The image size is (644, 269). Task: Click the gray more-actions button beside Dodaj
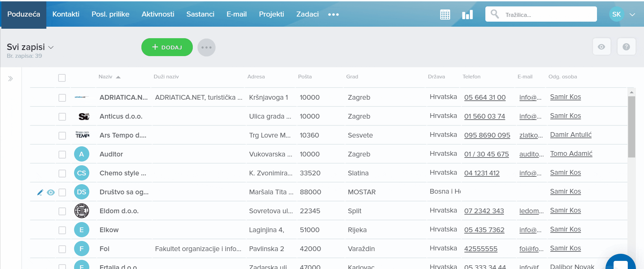pyautogui.click(x=206, y=47)
